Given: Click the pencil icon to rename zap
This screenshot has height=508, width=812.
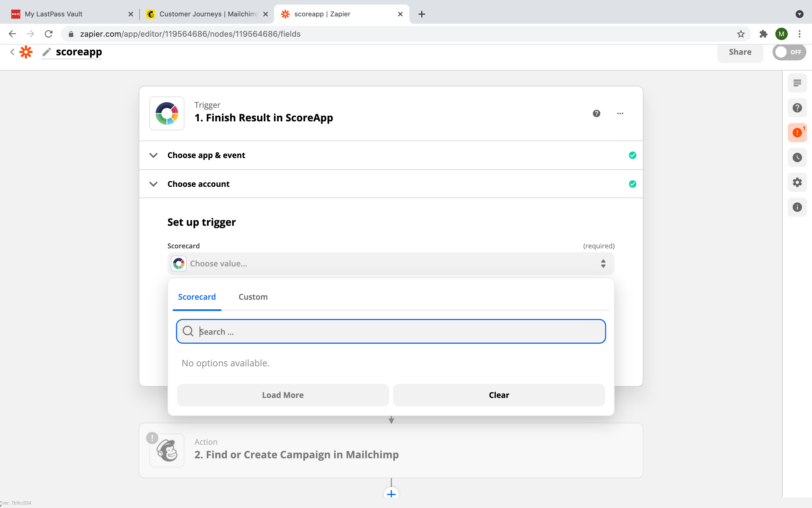Looking at the screenshot, I should tap(47, 52).
